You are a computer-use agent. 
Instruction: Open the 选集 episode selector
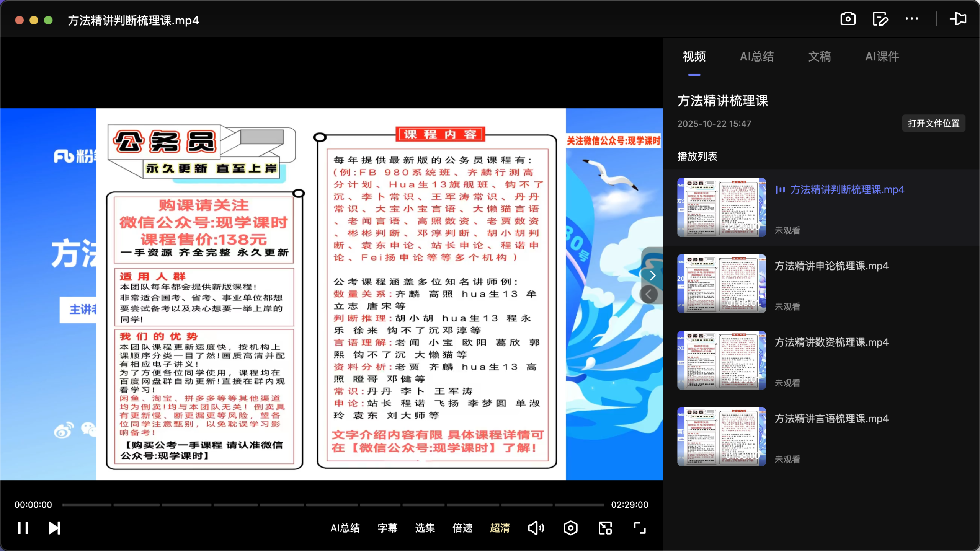click(424, 528)
